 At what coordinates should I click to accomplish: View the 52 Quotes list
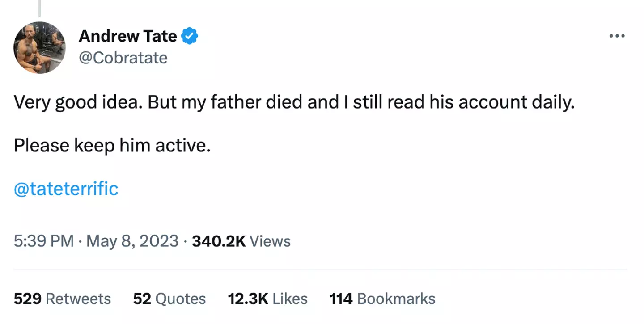coord(169,299)
